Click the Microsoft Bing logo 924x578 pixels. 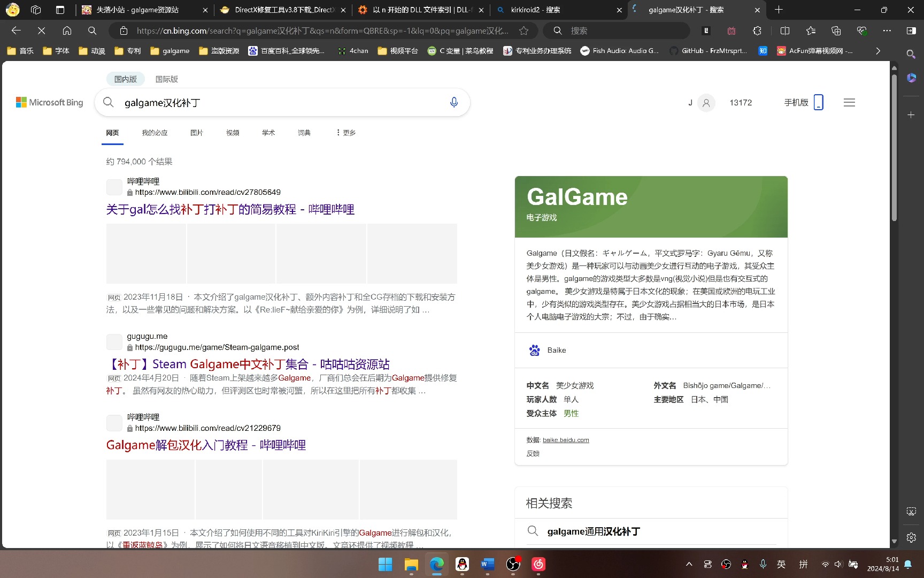tap(50, 102)
